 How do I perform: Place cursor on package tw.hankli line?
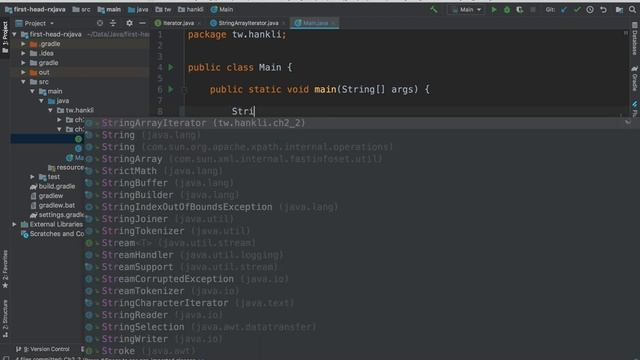point(237,35)
